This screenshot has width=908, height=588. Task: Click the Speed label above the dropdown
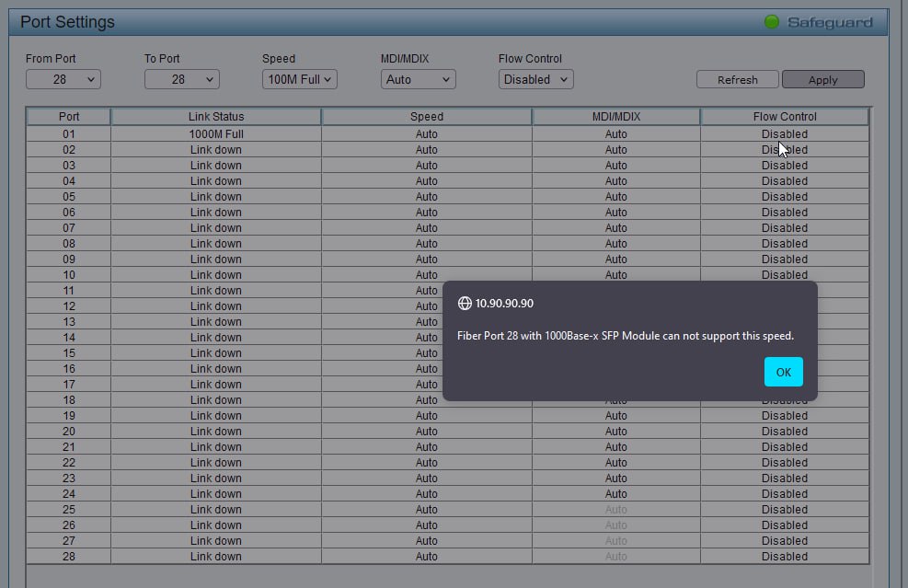tap(279, 59)
